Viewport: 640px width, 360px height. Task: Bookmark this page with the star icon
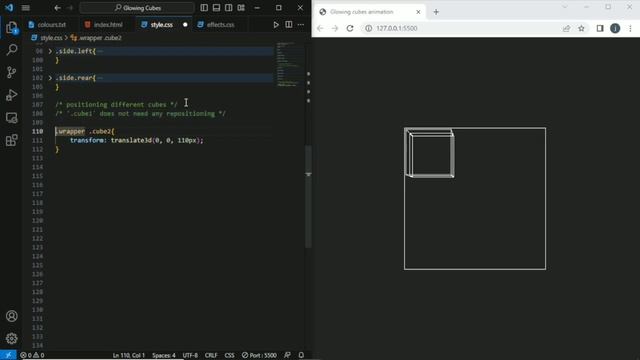click(x=581, y=28)
